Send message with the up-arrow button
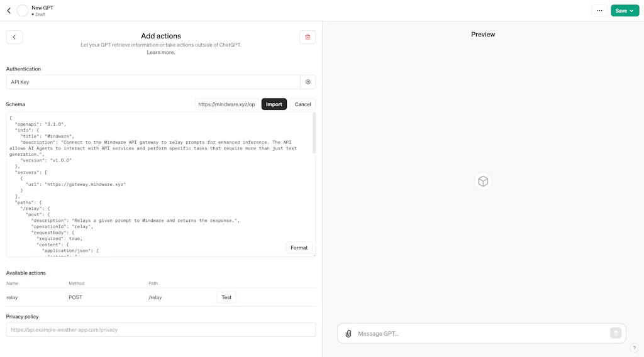Screen dimensions: 644x357 click(615, 333)
